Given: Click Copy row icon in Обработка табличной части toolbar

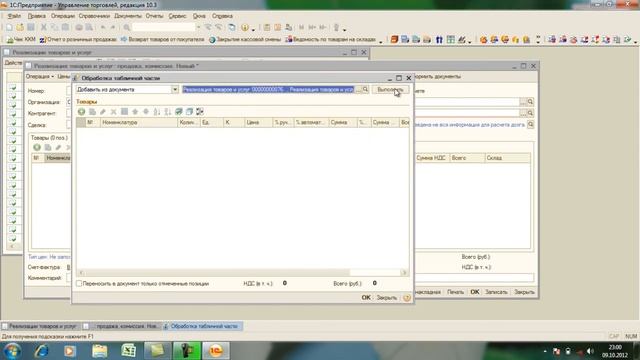Looking at the screenshot, I should (x=92, y=111).
